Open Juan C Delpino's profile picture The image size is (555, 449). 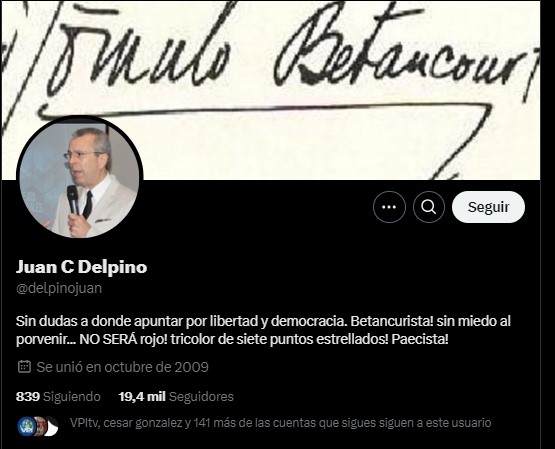[80, 177]
